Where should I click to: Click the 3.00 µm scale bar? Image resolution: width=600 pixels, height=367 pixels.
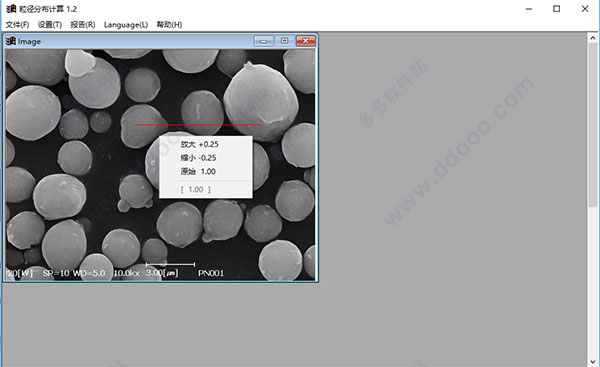click(170, 264)
